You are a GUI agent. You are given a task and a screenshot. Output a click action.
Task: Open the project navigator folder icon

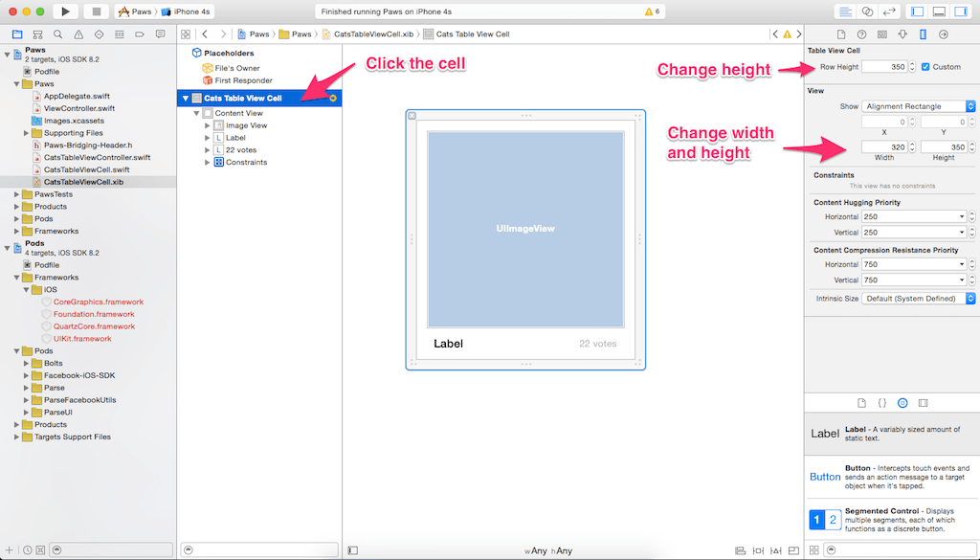(16, 33)
